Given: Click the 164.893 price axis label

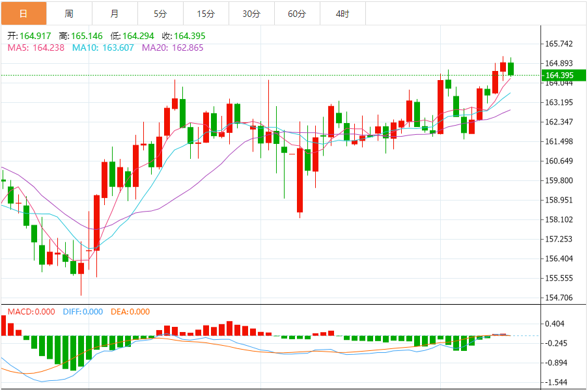Looking at the screenshot, I should pyautogui.click(x=559, y=63).
